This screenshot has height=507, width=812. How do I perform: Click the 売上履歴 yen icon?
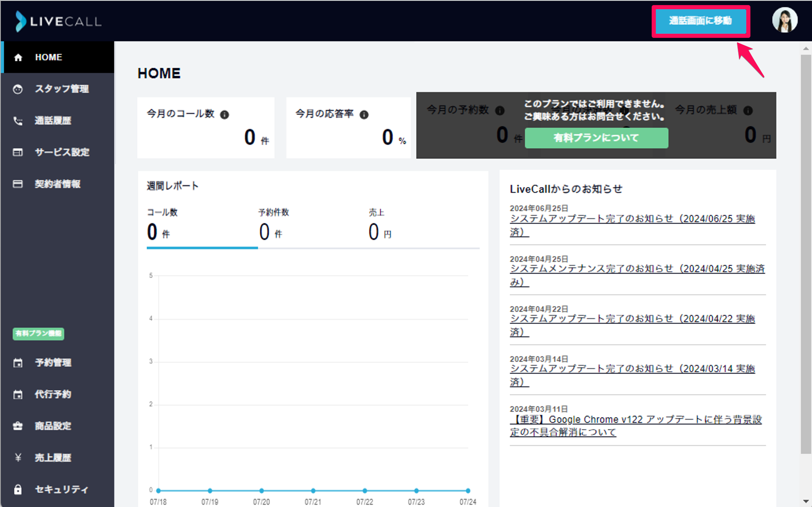click(18, 458)
